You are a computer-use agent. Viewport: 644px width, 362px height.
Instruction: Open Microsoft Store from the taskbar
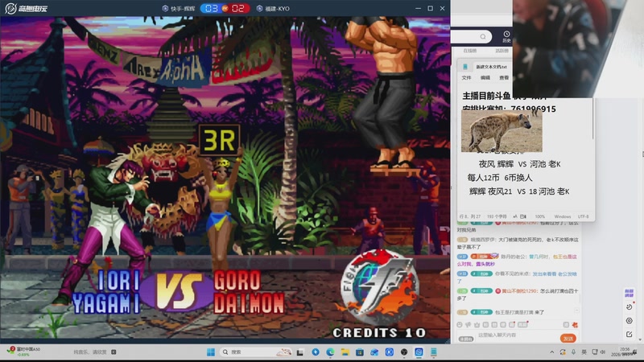click(360, 352)
